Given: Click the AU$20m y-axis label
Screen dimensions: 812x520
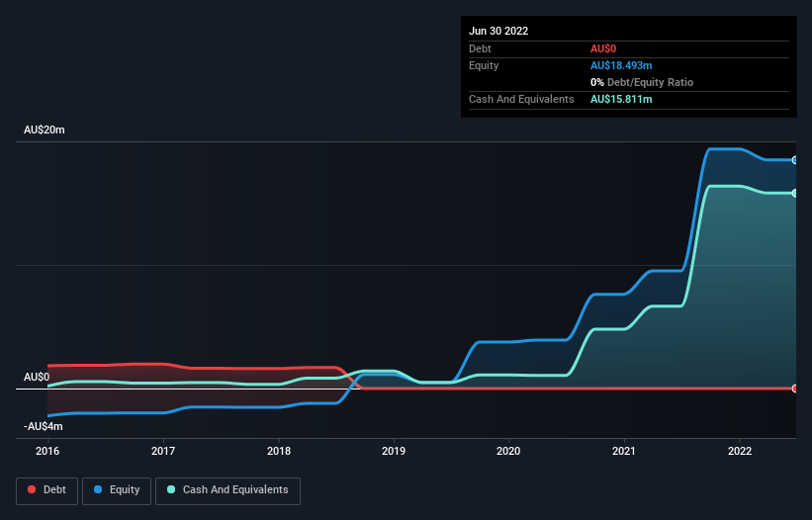Looking at the screenshot, I should pyautogui.click(x=45, y=130).
